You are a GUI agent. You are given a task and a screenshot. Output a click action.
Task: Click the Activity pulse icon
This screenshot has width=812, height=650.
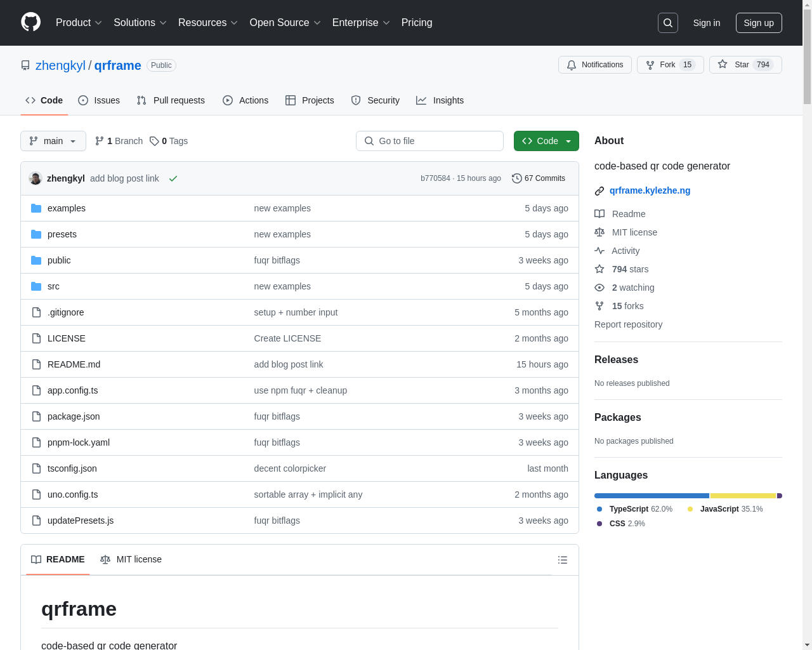click(x=599, y=251)
